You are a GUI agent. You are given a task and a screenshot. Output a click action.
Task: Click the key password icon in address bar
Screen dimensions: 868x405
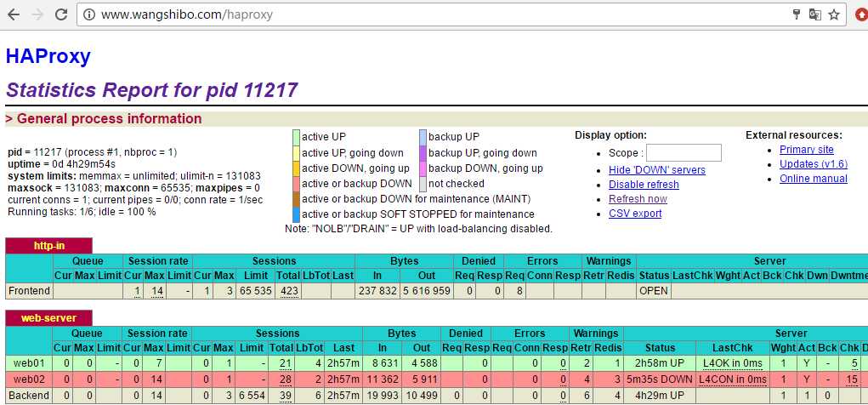797,15
